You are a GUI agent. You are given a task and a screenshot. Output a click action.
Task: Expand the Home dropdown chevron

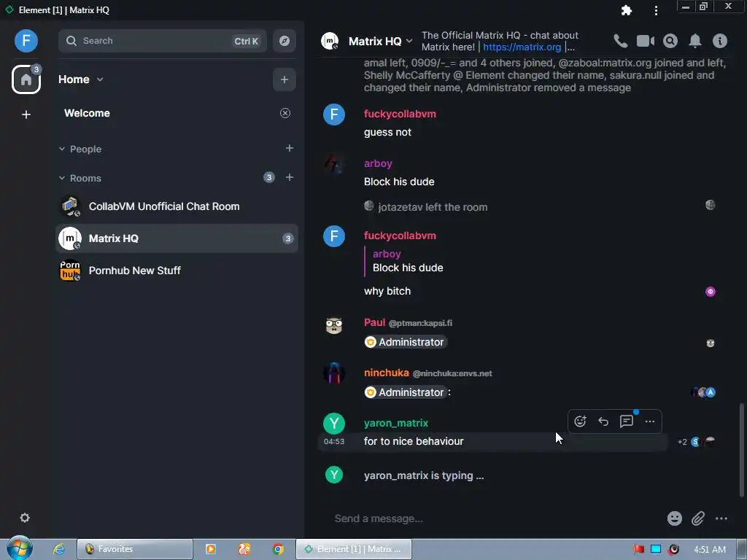(x=99, y=79)
